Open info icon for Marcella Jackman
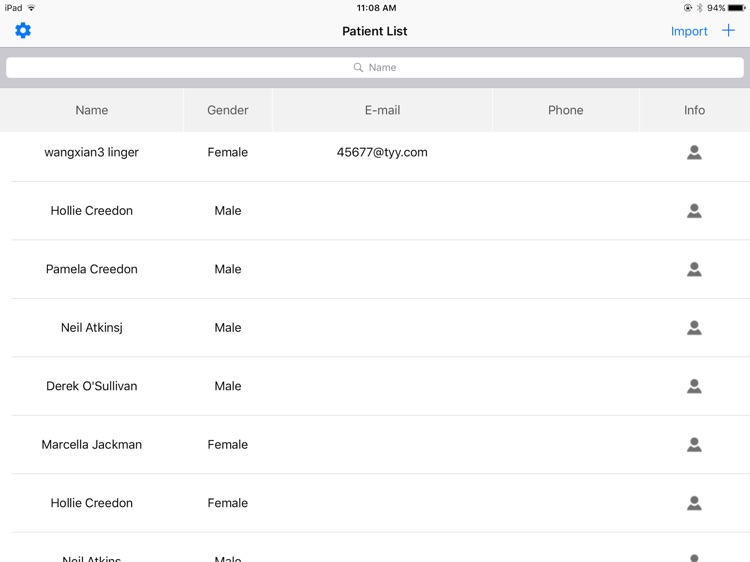The image size is (750, 562). (694, 445)
